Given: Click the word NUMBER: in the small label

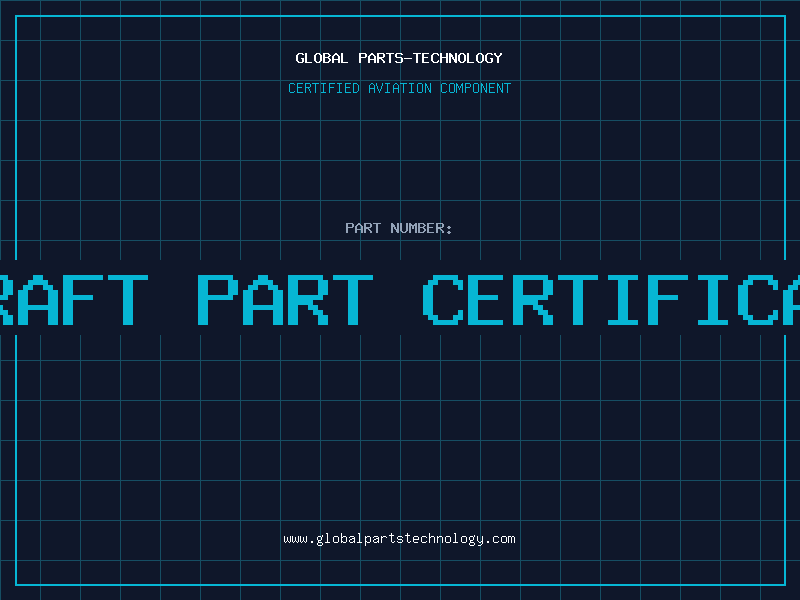Looking at the screenshot, I should pyautogui.click(x=422, y=228).
